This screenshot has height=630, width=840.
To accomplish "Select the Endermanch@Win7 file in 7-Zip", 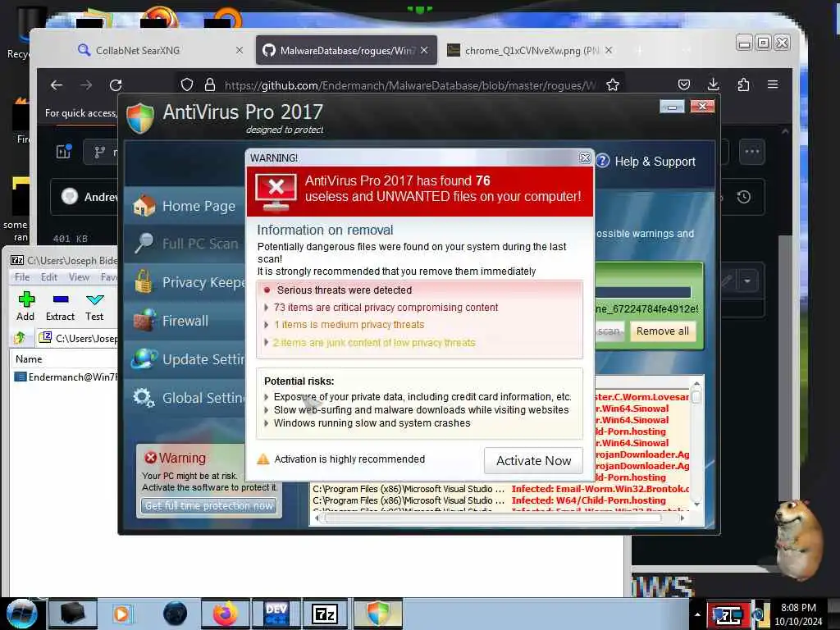I will coord(66,377).
